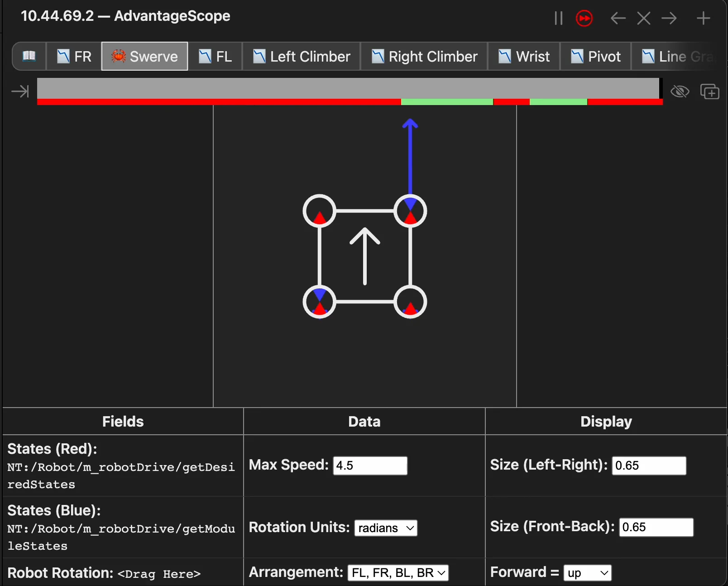Toggle visibility with the crossed-eye icon

click(x=679, y=91)
